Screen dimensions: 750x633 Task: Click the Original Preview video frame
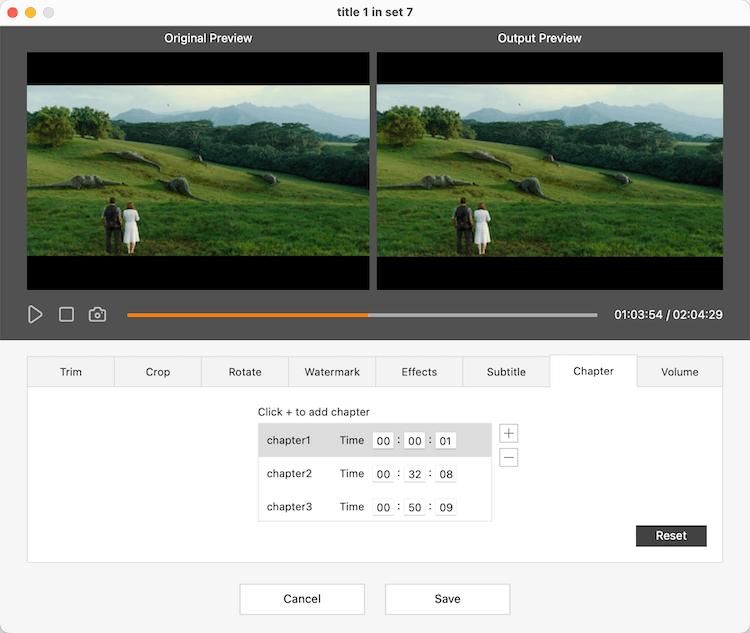(x=198, y=171)
